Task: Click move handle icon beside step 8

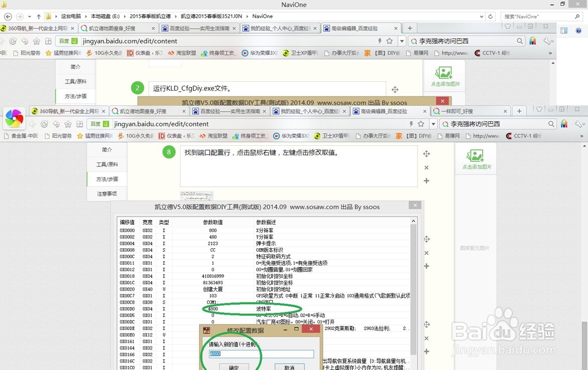Action: click(x=426, y=154)
